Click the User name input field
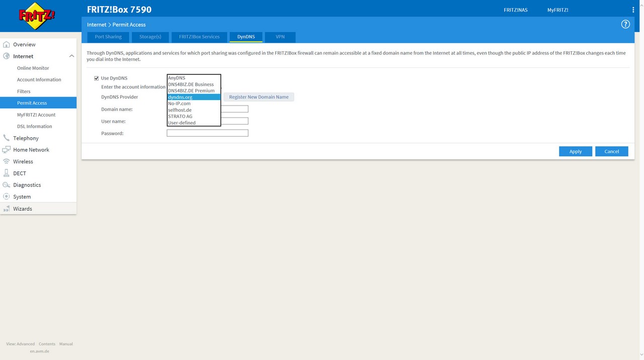This screenshot has height=360, width=644. [x=207, y=121]
